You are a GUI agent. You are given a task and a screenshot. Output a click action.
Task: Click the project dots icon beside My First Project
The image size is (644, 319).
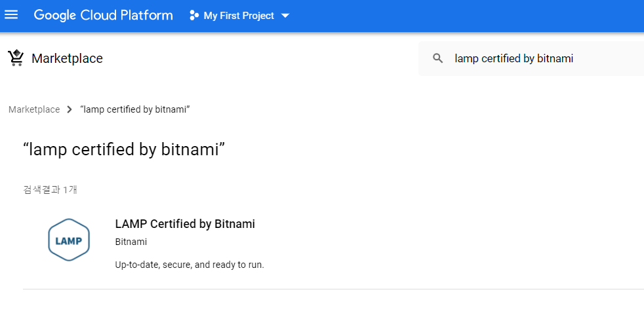[194, 16]
